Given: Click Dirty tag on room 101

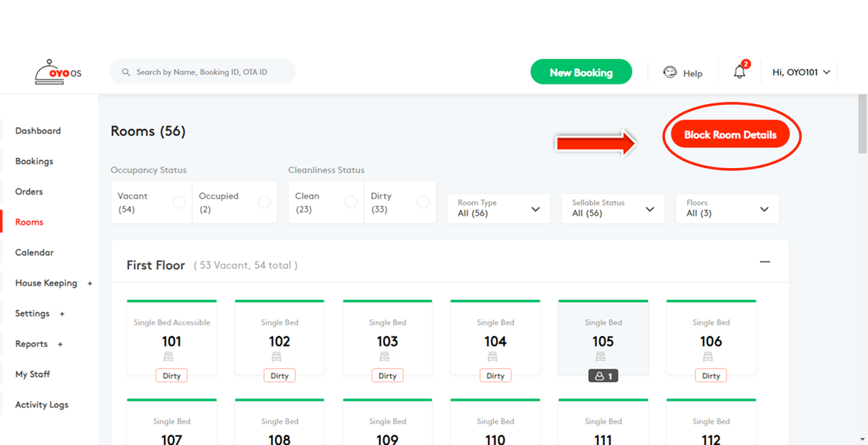Looking at the screenshot, I should coord(172,376).
